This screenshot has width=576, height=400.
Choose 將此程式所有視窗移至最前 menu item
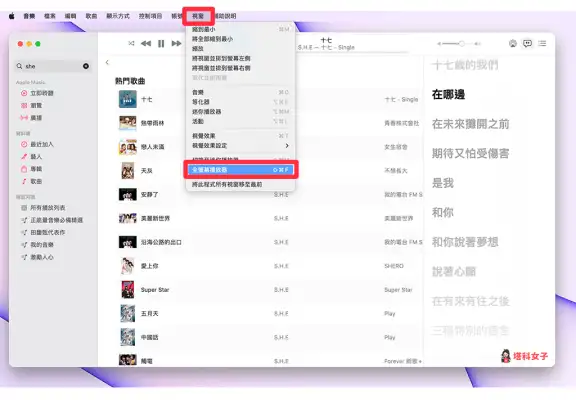click(x=240, y=184)
